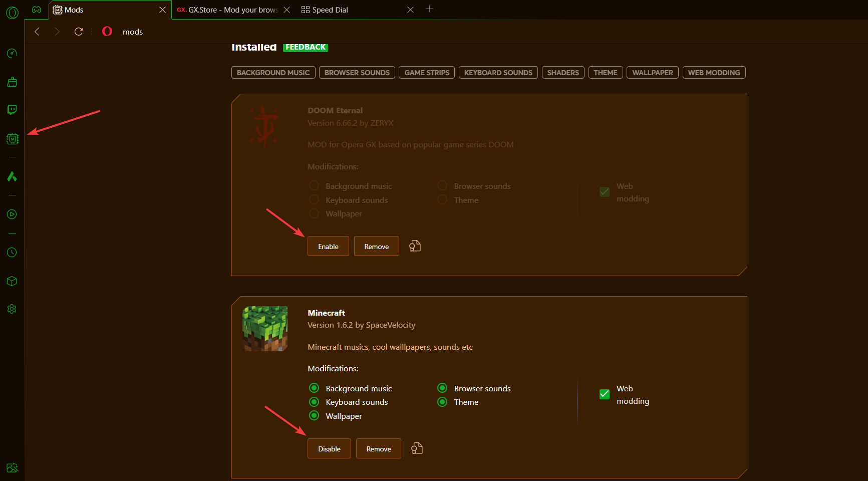The height and width of the screenshot is (481, 868).
Task: Open Extensions cube sidebar icon
Action: 12,281
